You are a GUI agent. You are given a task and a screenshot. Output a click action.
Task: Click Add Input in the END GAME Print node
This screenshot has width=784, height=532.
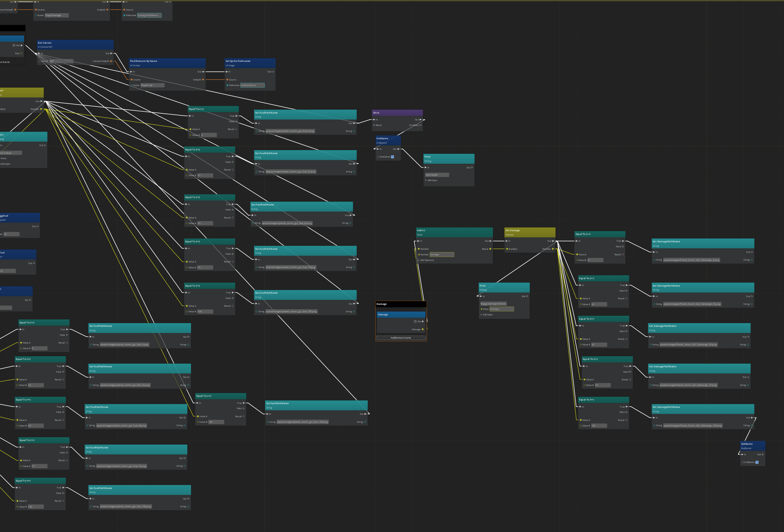[x=432, y=180]
